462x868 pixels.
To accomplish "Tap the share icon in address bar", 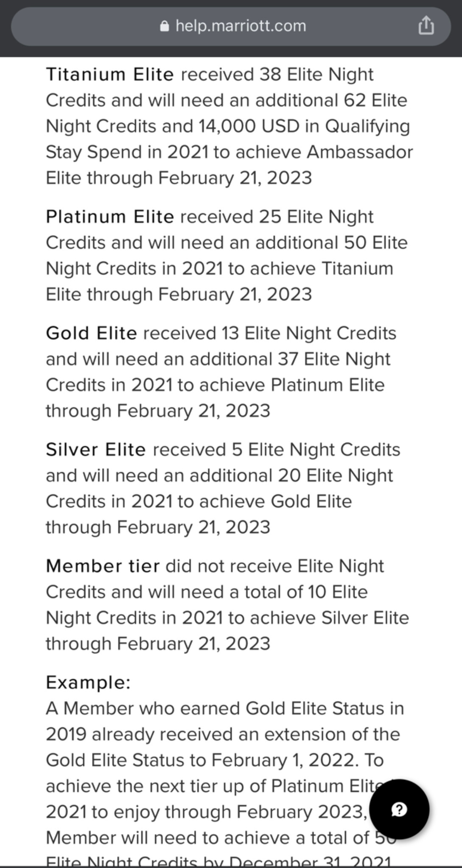I will (x=426, y=26).
